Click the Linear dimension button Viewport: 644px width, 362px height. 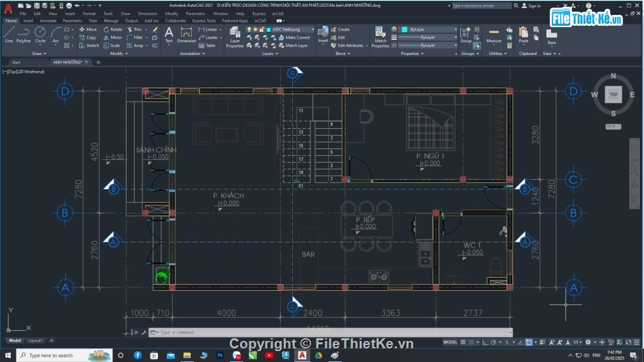pos(208,30)
